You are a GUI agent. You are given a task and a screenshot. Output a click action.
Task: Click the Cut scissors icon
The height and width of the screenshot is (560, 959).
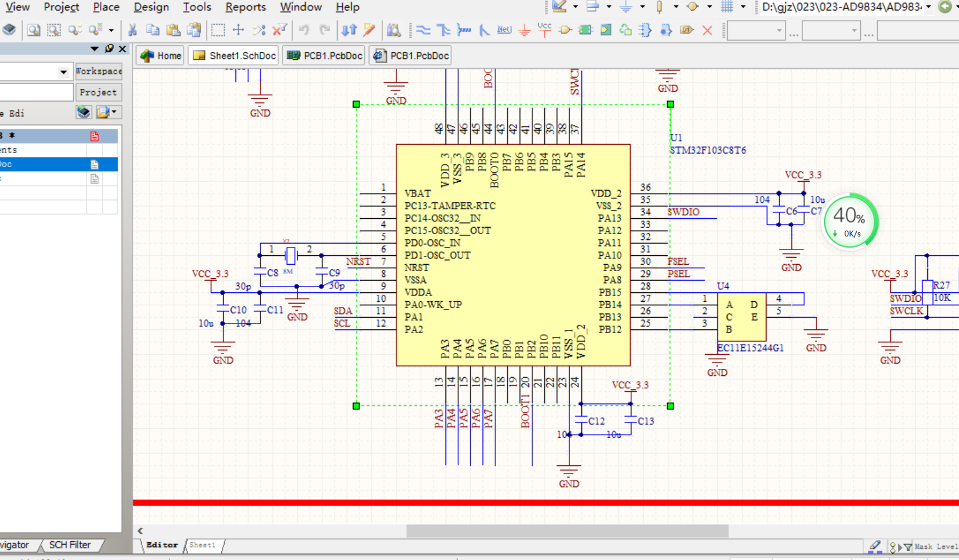(x=132, y=30)
